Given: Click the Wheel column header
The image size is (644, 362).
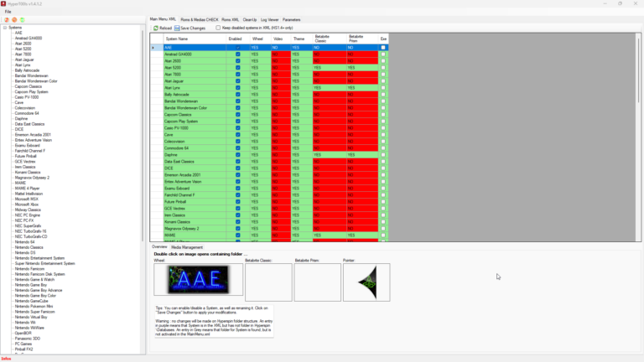Looking at the screenshot, I should [260, 39].
